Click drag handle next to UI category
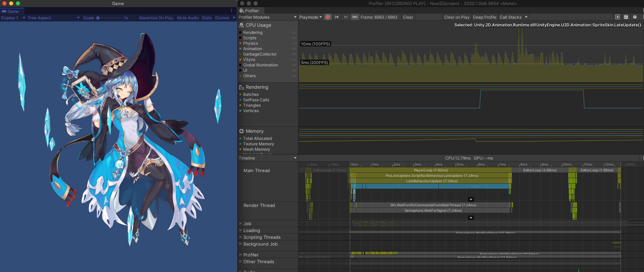This screenshot has width=644, height=272. pyautogui.click(x=294, y=70)
